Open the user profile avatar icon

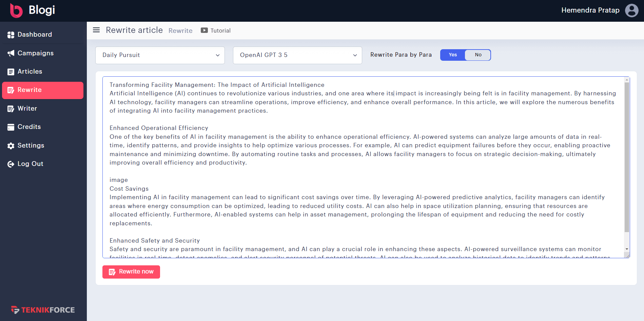pyautogui.click(x=631, y=11)
